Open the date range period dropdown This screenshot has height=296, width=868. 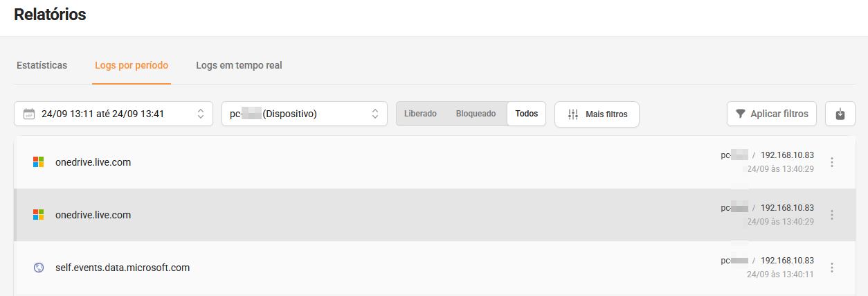click(x=114, y=114)
